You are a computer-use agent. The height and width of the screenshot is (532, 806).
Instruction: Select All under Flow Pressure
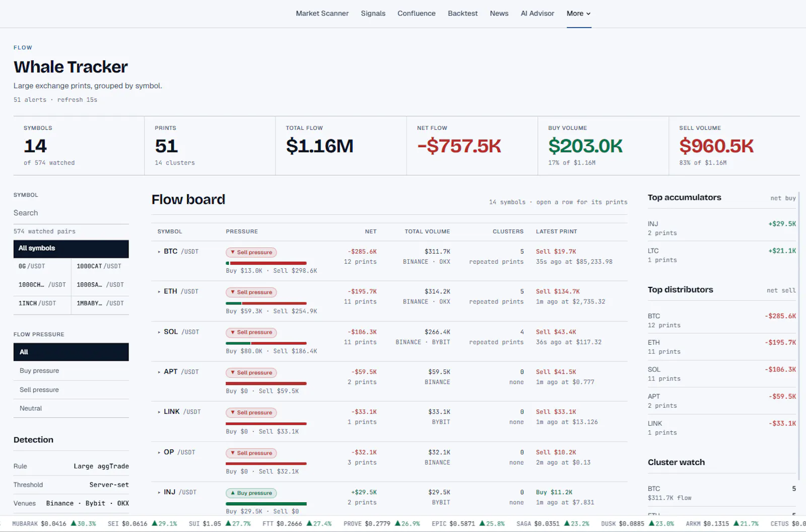pos(71,352)
